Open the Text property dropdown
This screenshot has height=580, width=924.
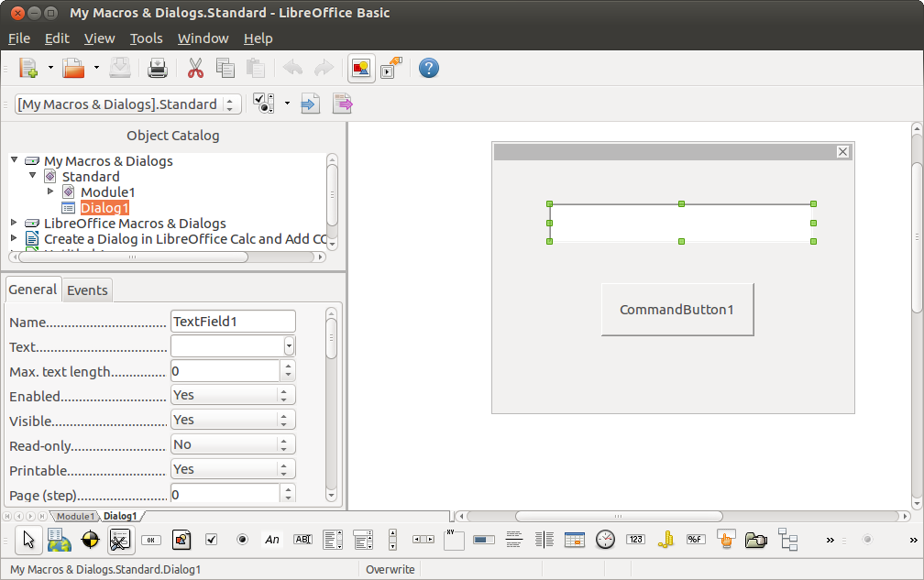[x=288, y=346]
